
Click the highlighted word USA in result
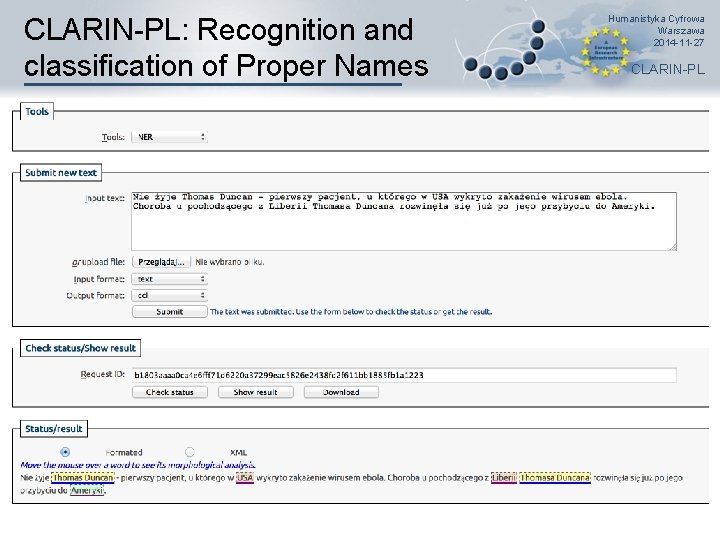click(x=245, y=478)
